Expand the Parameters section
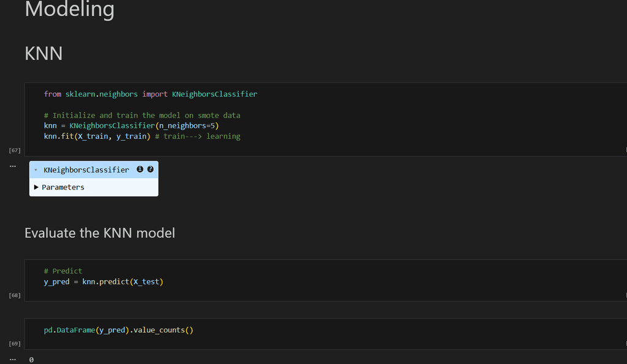Screen dimensions: 627x364 tap(37, 187)
